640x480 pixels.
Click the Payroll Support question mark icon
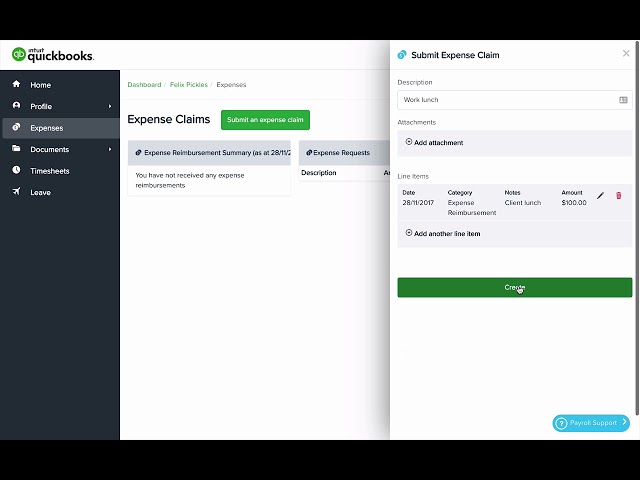(x=562, y=423)
